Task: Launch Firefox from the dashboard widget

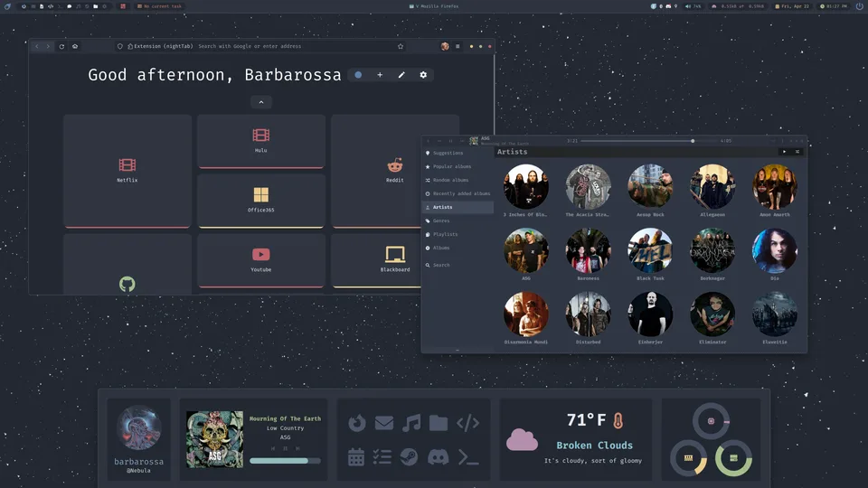Action: click(357, 423)
